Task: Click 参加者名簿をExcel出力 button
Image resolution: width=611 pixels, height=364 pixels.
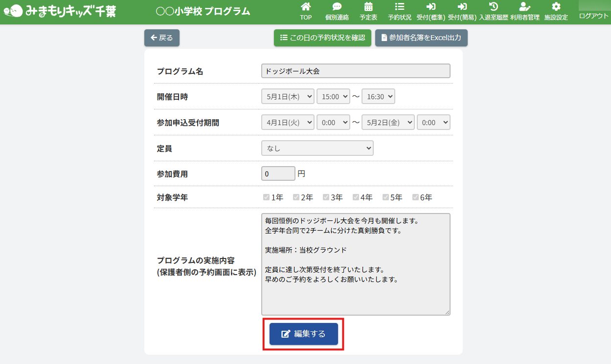Action: pos(421,38)
